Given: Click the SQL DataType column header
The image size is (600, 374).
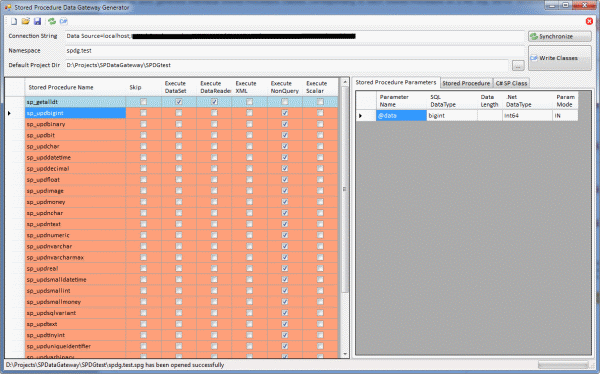Looking at the screenshot, I should 452,101.
